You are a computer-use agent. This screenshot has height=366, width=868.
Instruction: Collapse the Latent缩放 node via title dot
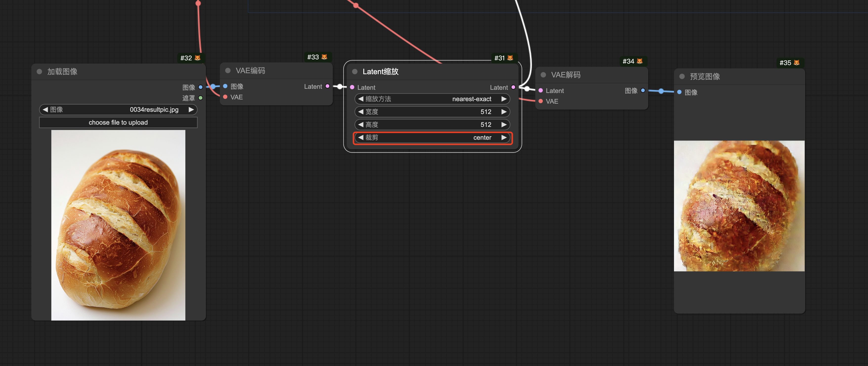coord(354,71)
